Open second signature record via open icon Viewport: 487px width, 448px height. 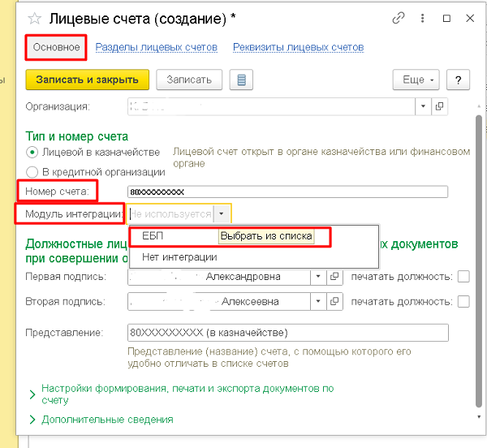pos(333,301)
